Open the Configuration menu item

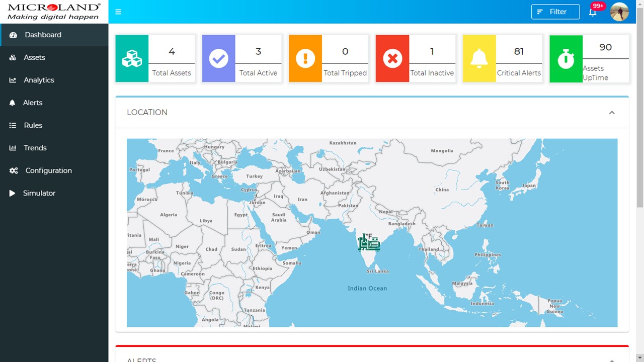click(54, 170)
